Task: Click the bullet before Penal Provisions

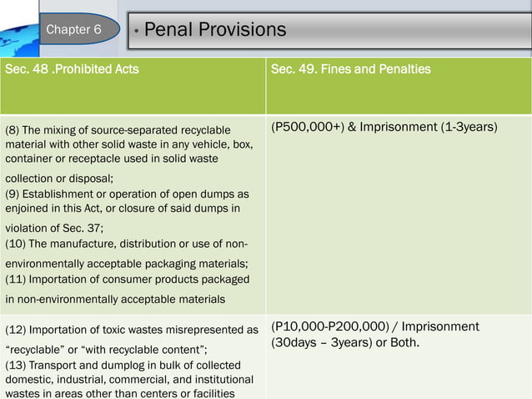Action: tap(135, 32)
